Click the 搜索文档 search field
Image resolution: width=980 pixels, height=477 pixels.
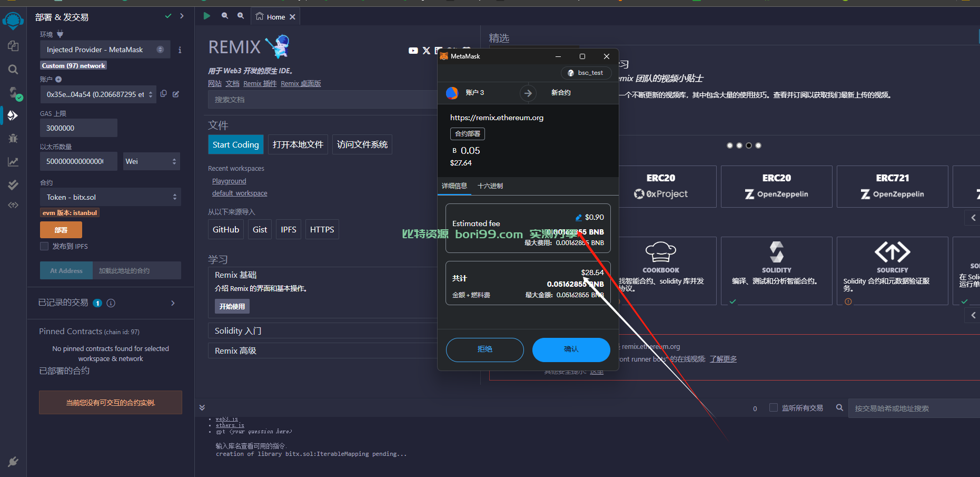322,99
